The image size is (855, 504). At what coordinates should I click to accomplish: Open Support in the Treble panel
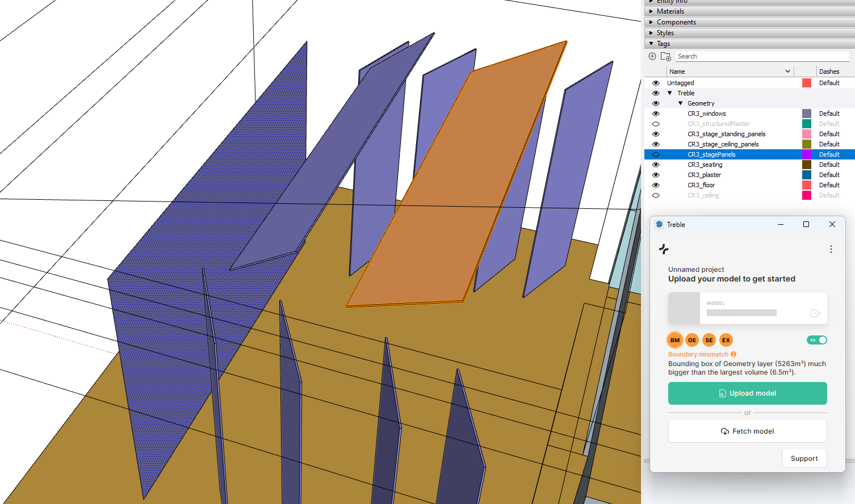pyautogui.click(x=804, y=459)
